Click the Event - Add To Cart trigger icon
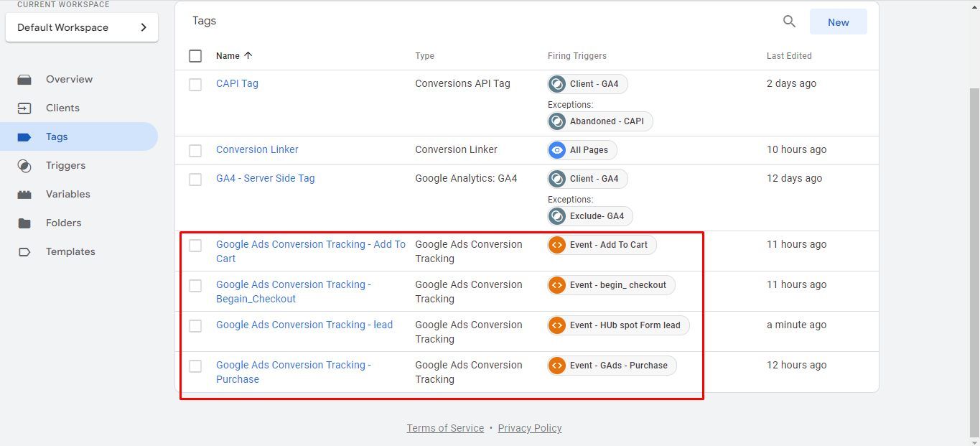Screen dimensions: 980x446 (x=557, y=245)
